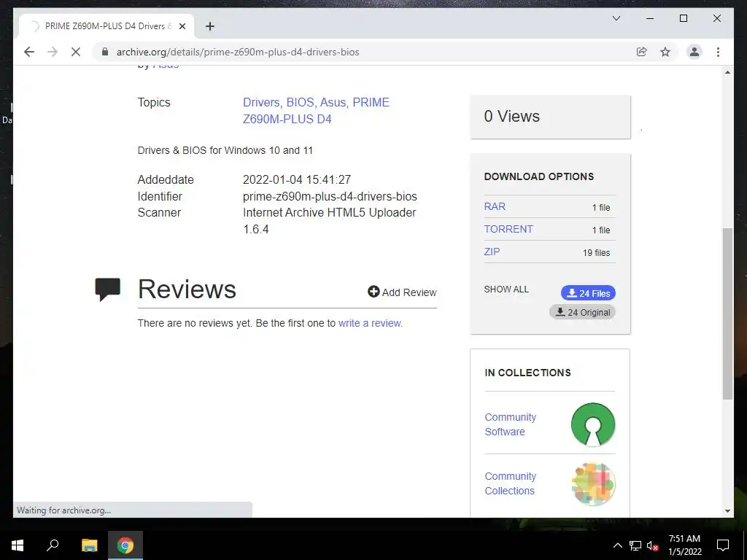The width and height of the screenshot is (747, 560).
Task: Minimize the Chrome window
Action: click(x=650, y=18)
